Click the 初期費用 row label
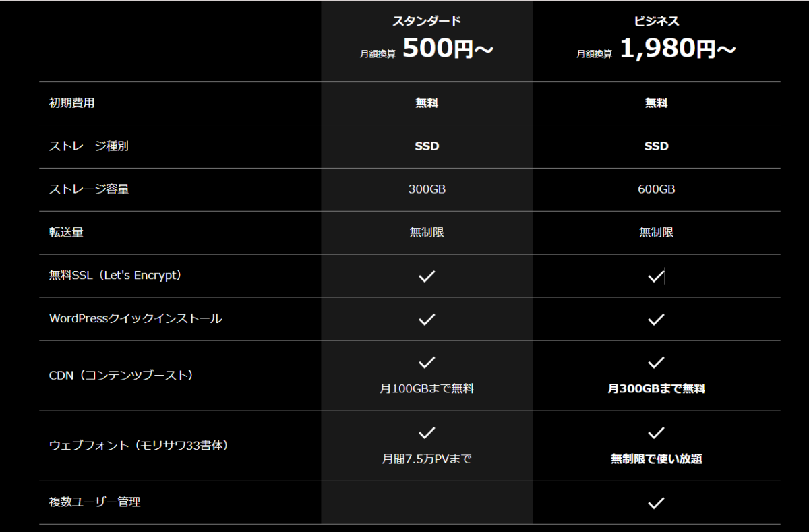The width and height of the screenshot is (809, 532). (77, 103)
